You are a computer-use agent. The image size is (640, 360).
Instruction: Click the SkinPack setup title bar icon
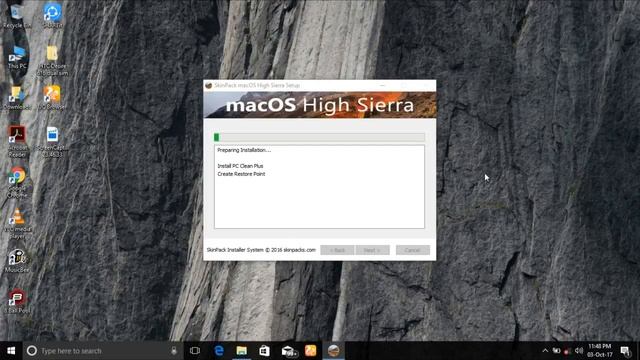[x=209, y=85]
